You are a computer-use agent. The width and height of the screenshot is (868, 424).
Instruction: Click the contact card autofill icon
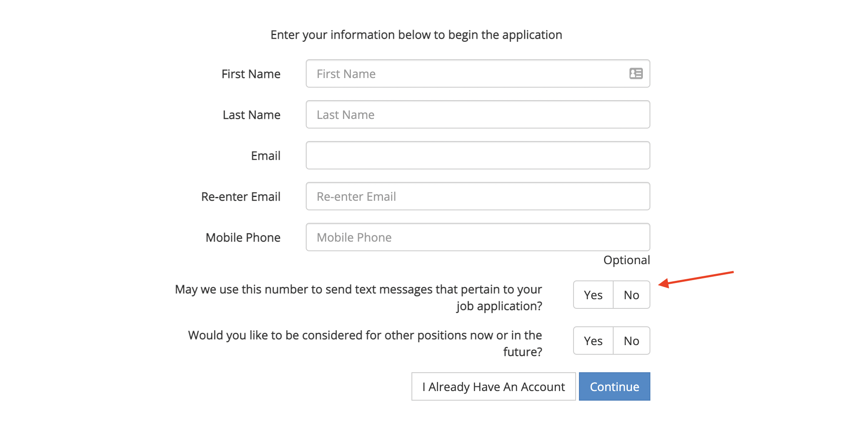(x=636, y=74)
